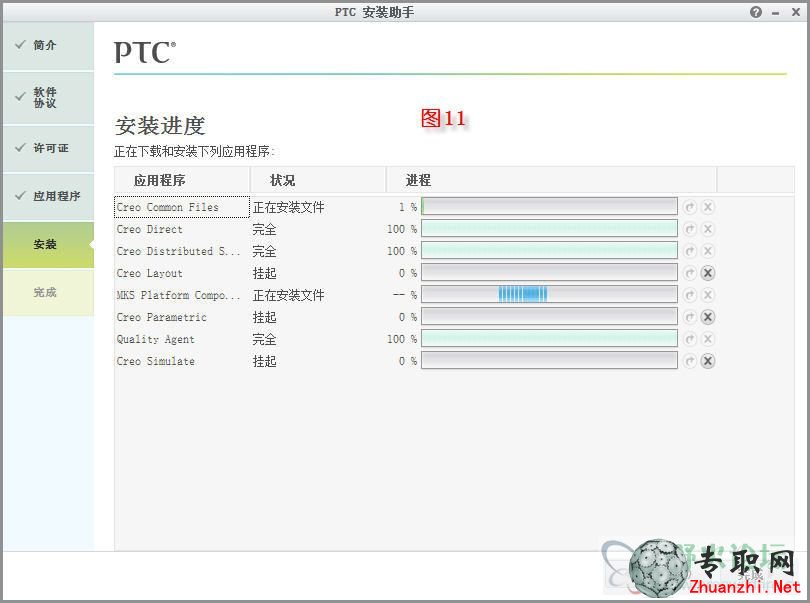This screenshot has width=810, height=603.
Task: Select the Creo Common Files row name
Action: point(167,207)
